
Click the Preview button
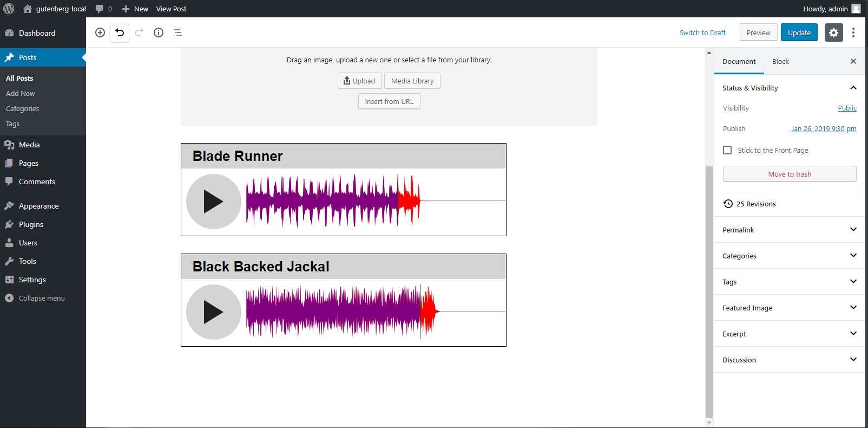coord(759,33)
